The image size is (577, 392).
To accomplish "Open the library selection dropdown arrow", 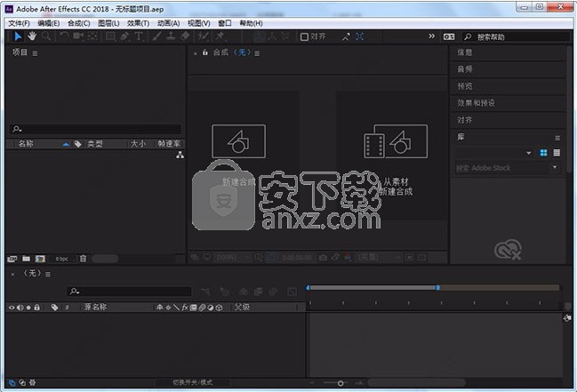I will pos(529,153).
